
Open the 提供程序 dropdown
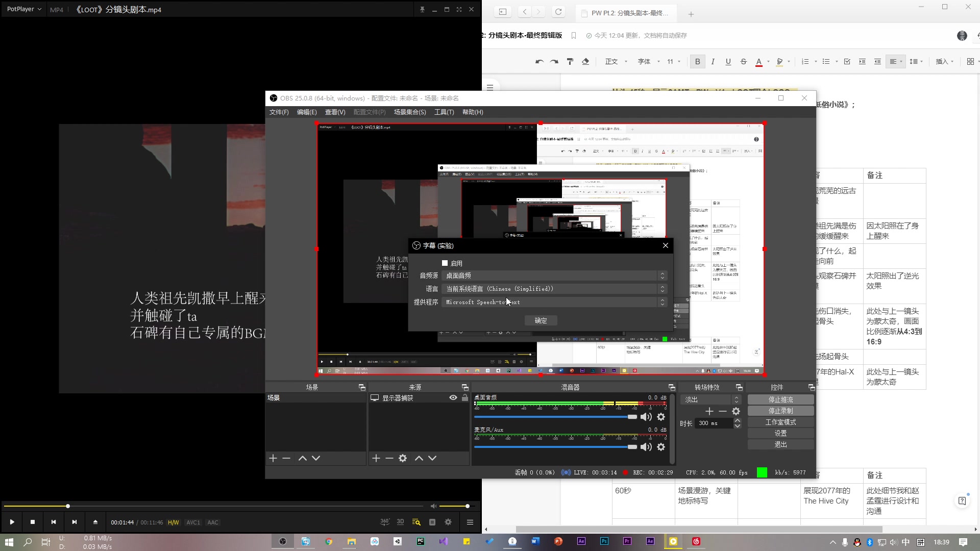click(554, 302)
